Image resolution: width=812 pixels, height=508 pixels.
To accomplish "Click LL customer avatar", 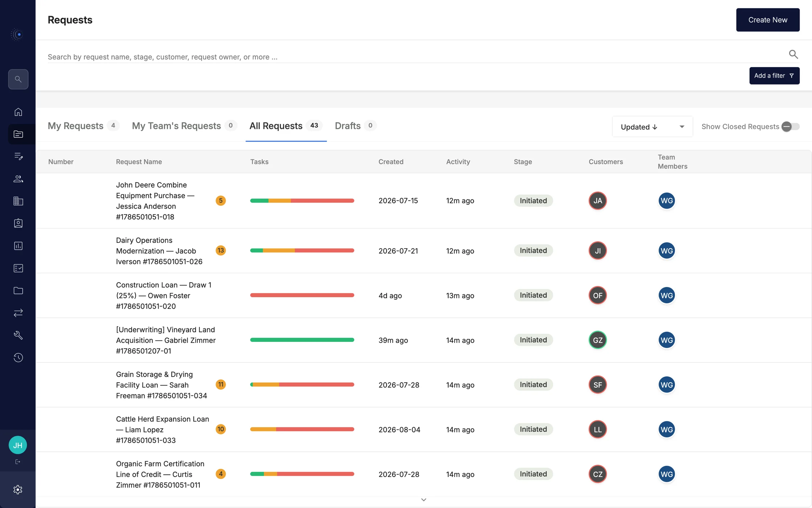I will point(598,429).
